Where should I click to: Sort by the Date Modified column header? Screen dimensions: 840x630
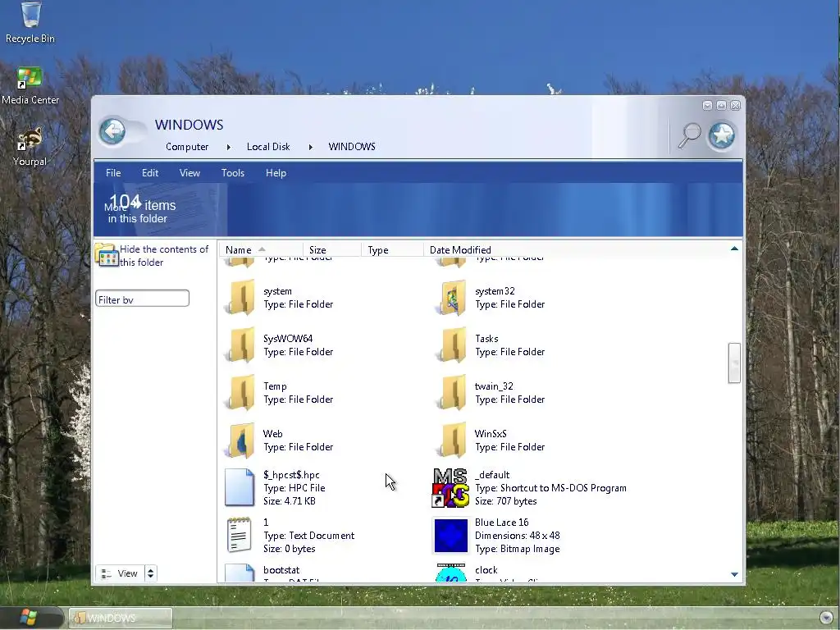(460, 249)
